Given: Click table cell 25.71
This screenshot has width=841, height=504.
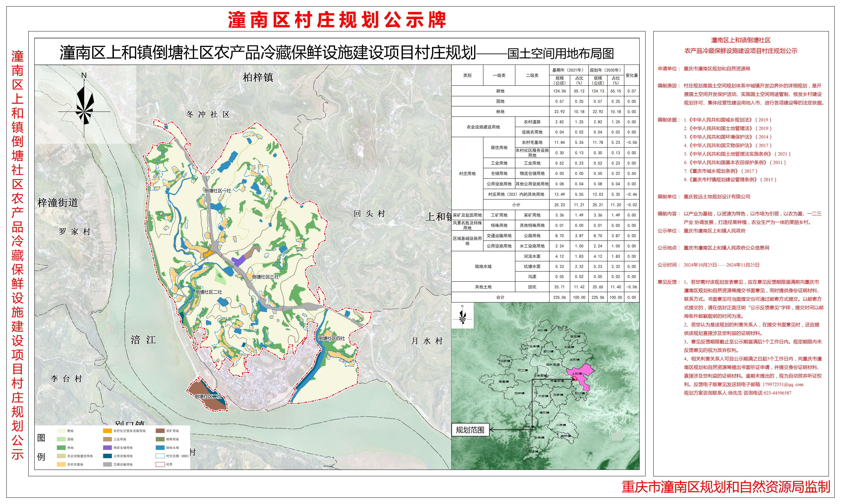Looking at the screenshot, I should point(560,287).
